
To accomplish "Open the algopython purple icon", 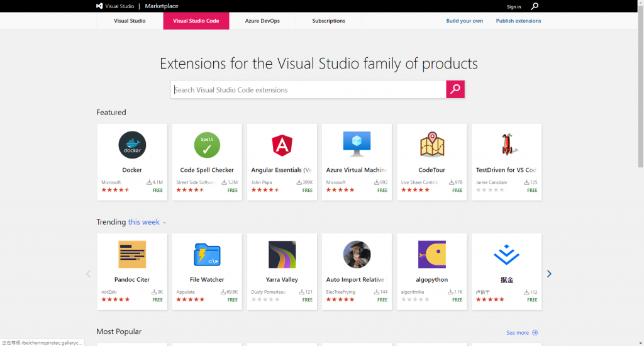I will tap(431, 254).
